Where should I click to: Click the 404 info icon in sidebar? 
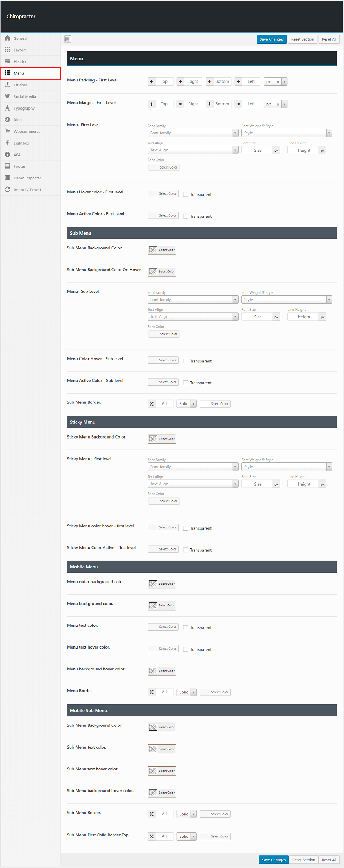pyautogui.click(x=7, y=154)
